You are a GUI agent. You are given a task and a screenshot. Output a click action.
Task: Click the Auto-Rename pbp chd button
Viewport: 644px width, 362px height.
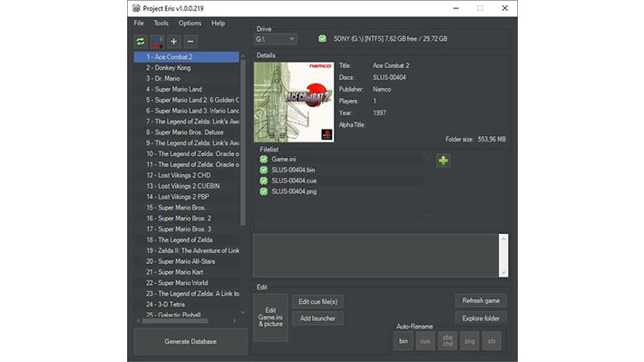point(448,341)
